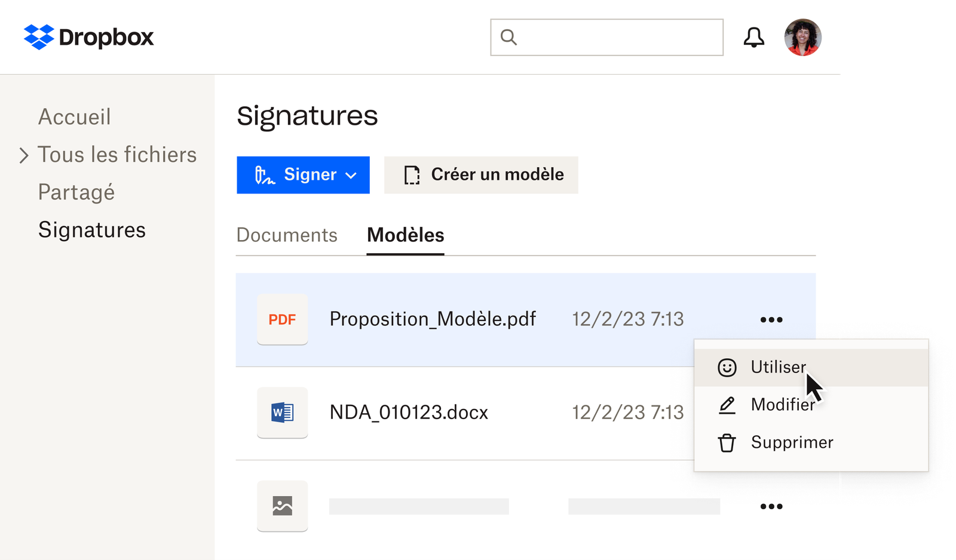956x560 pixels.
Task: Expand Tous les fichiers in the sidebar
Action: coord(23,155)
